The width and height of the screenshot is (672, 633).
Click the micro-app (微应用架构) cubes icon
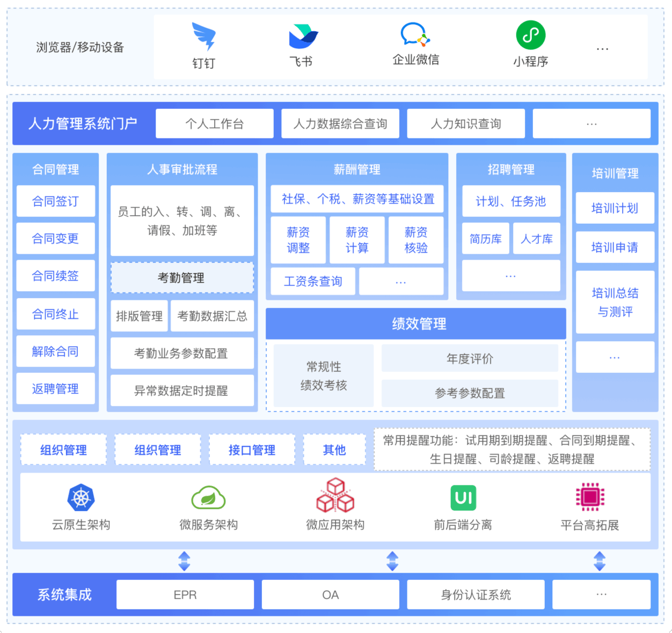[335, 495]
